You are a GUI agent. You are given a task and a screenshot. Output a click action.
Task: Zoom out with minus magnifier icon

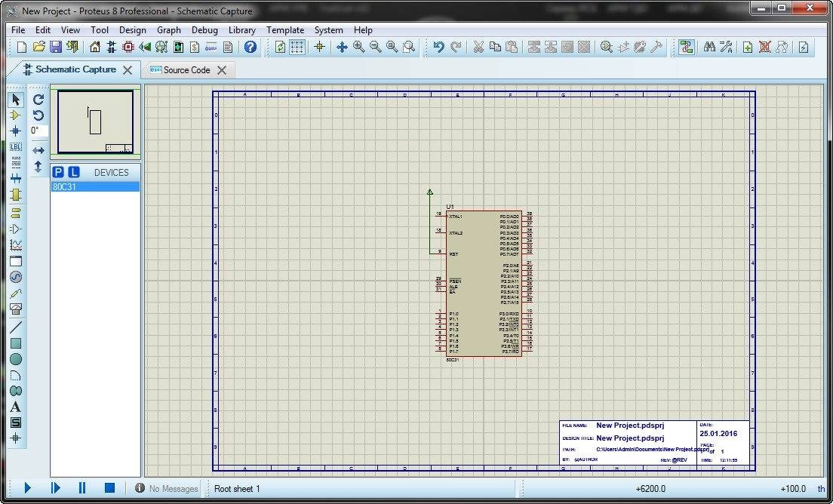(x=376, y=48)
